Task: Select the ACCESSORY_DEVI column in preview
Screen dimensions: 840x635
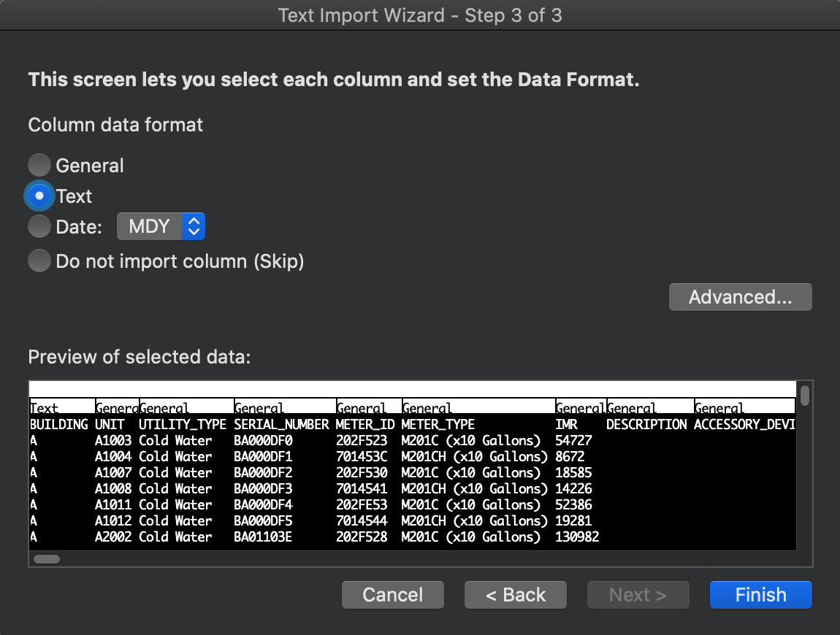Action: click(x=744, y=425)
